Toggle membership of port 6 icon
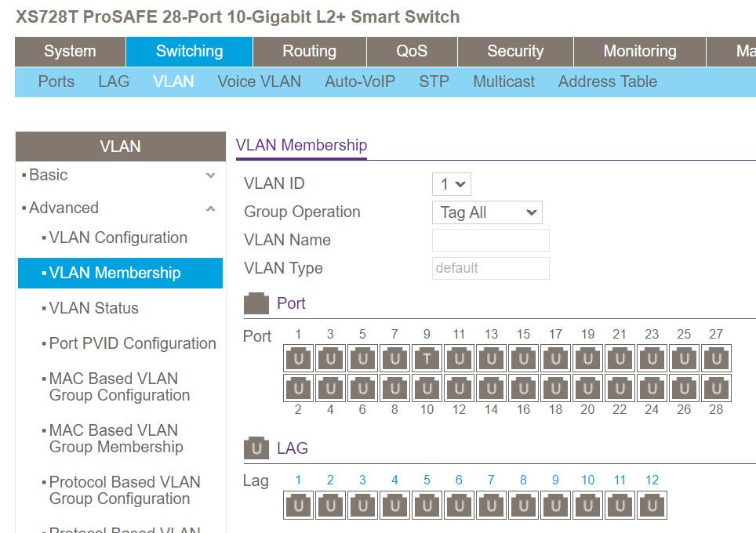 click(x=362, y=388)
